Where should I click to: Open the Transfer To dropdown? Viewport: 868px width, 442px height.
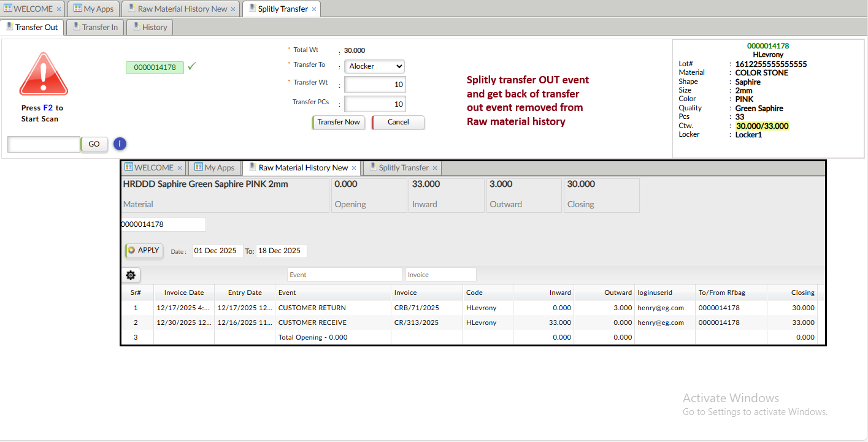tap(374, 66)
